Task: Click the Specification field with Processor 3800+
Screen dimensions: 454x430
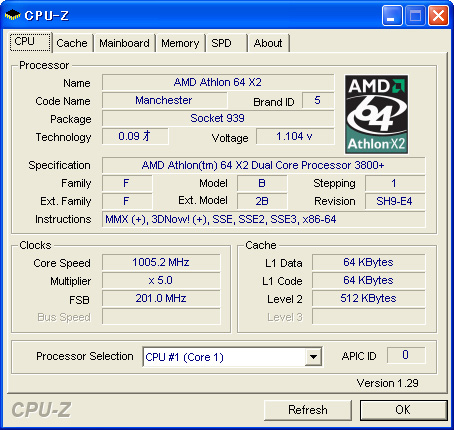Action: [263, 165]
